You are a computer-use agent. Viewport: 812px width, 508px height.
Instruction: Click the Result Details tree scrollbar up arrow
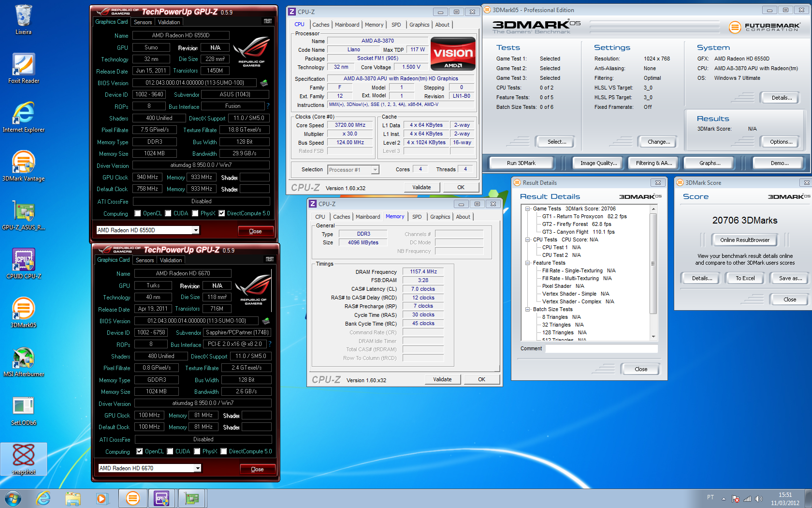tap(653, 209)
